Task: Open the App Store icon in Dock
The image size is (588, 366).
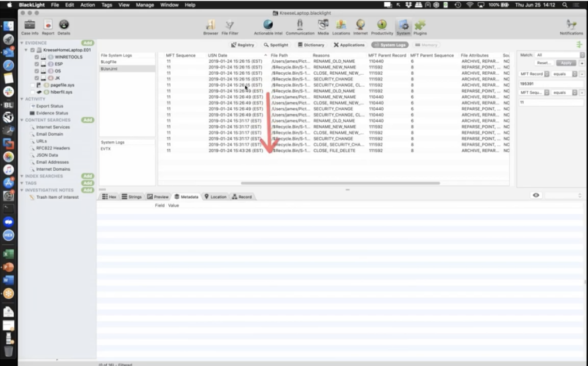Action: pyautogui.click(x=8, y=183)
